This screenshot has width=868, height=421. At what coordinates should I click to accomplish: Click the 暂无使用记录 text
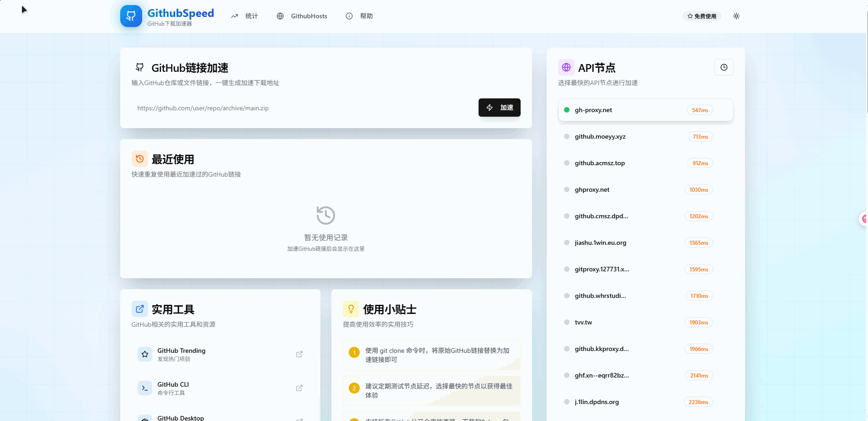click(326, 237)
